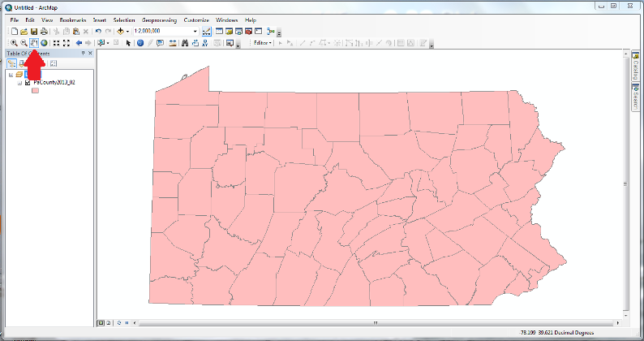This screenshot has width=644, height=341.
Task: Open the Help menu
Action: [x=251, y=19]
